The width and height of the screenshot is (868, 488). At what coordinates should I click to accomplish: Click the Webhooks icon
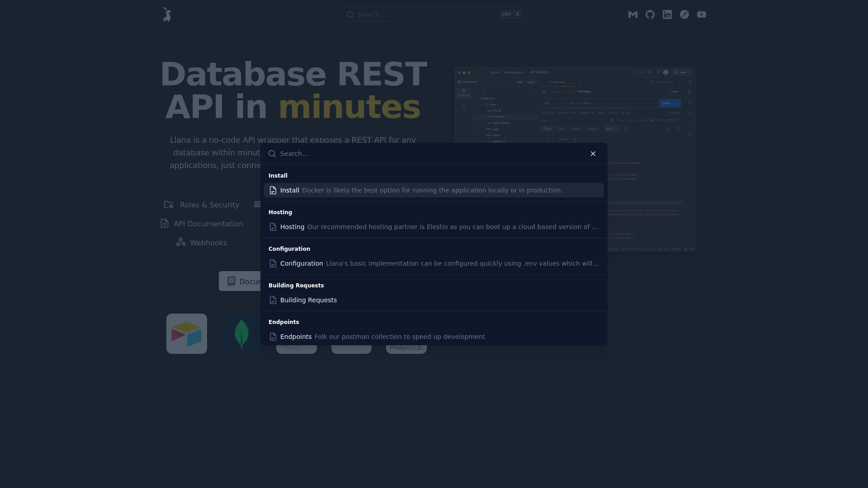(x=181, y=242)
